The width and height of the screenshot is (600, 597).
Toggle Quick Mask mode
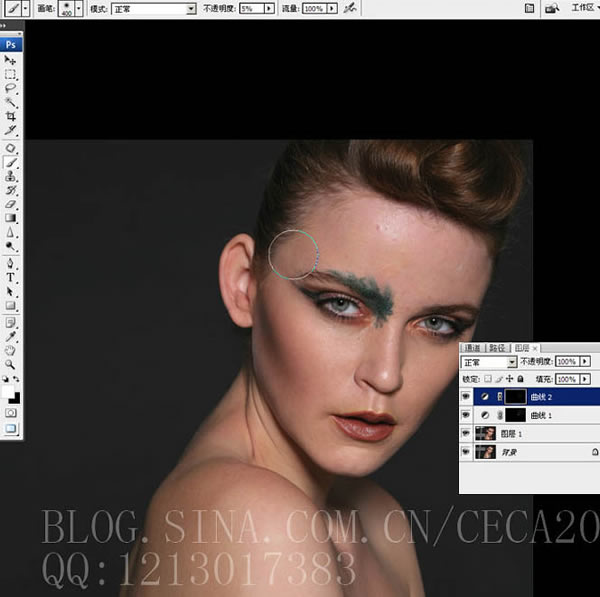(11, 413)
